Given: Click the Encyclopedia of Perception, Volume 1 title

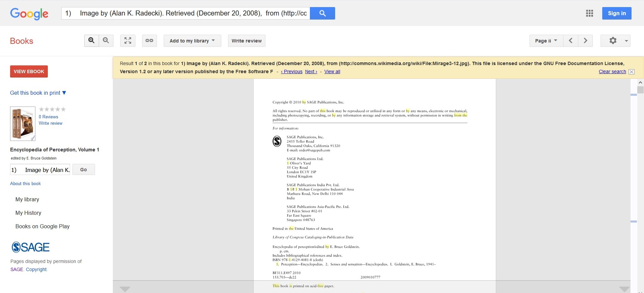Looking at the screenshot, I should pos(55,150).
